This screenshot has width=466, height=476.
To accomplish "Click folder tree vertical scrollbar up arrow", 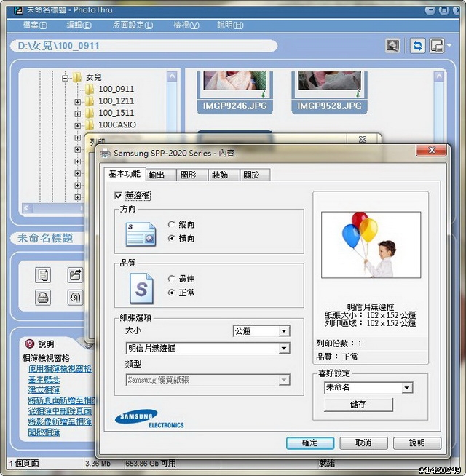I will (172, 76).
